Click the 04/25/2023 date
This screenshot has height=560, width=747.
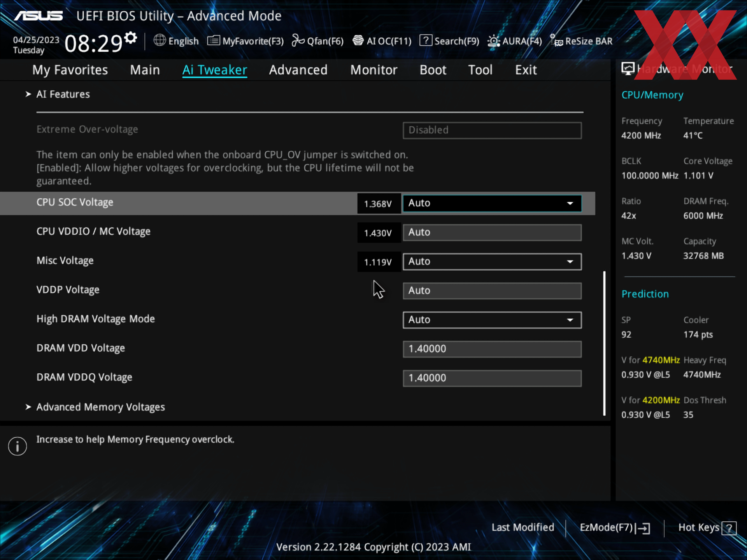point(36,40)
